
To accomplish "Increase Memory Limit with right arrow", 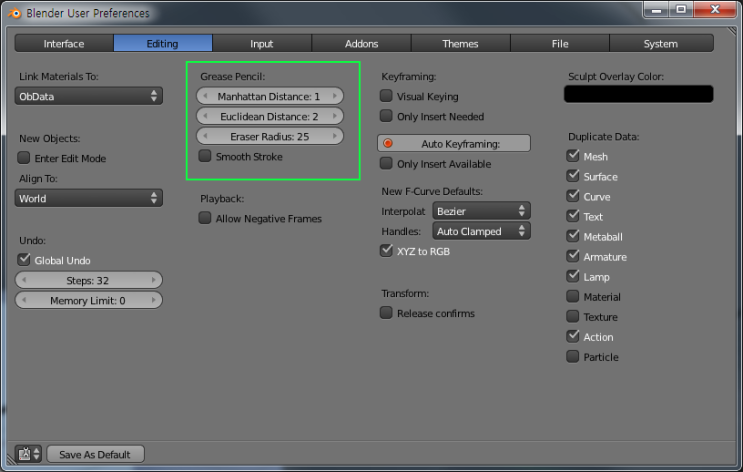I will 154,300.
